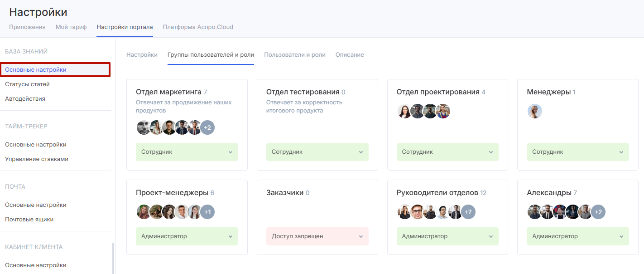The width and height of the screenshot is (644, 274).
Task: Switch to Пользователи и роли tab
Action: (294, 55)
